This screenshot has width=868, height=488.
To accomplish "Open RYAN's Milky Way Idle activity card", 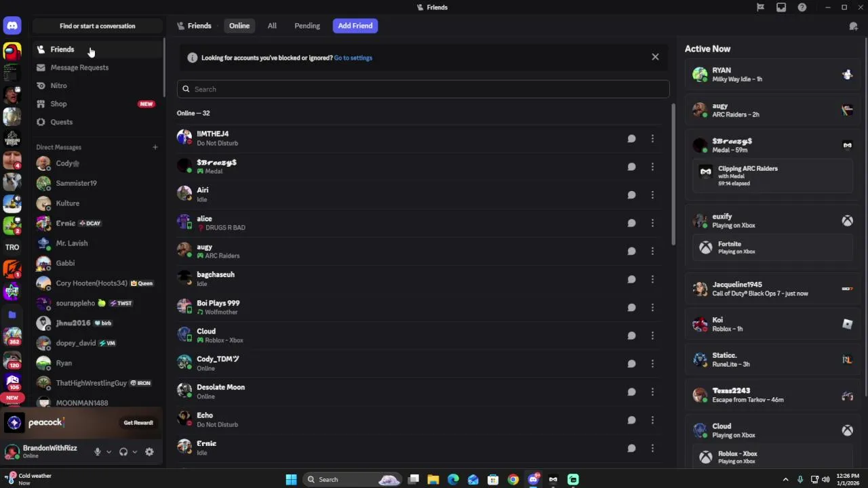I will pyautogui.click(x=772, y=75).
